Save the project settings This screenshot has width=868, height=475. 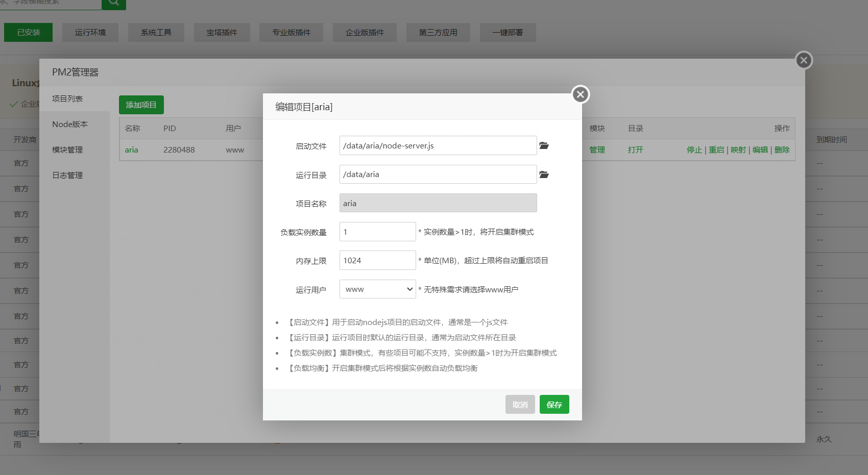[554, 405]
